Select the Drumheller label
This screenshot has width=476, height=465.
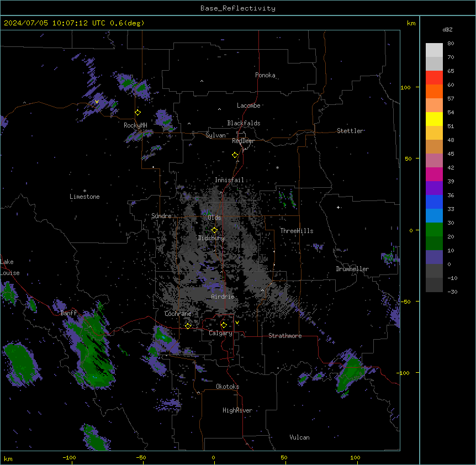352,269
